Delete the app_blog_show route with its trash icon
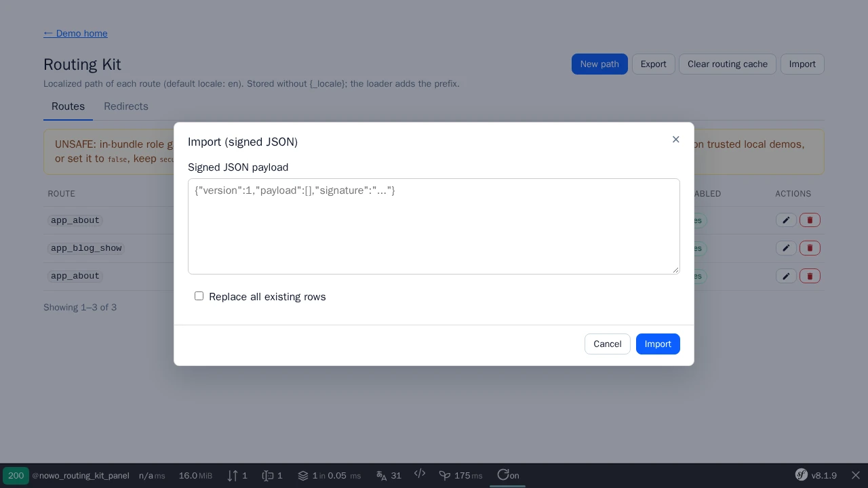Image resolution: width=868 pixels, height=488 pixels. 810,248
